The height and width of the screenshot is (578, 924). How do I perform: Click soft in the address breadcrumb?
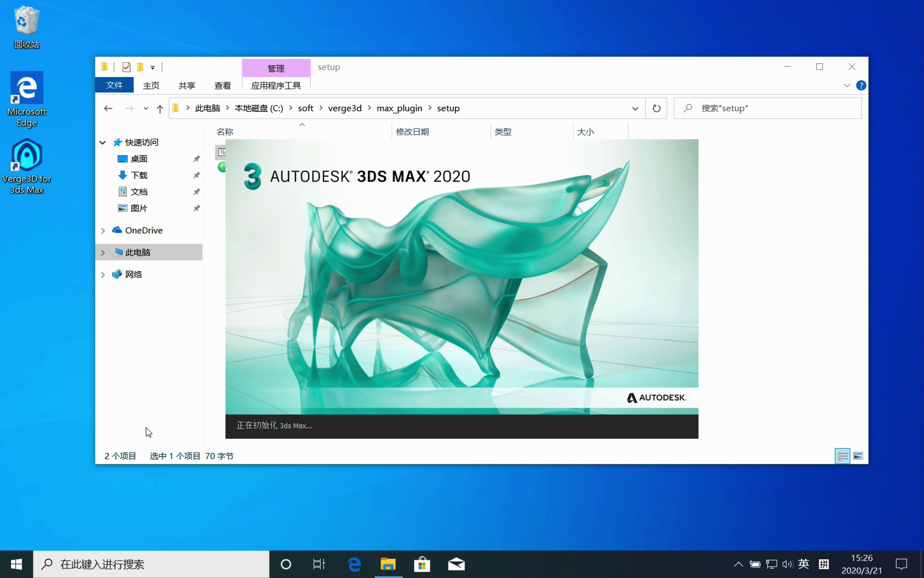tap(306, 108)
